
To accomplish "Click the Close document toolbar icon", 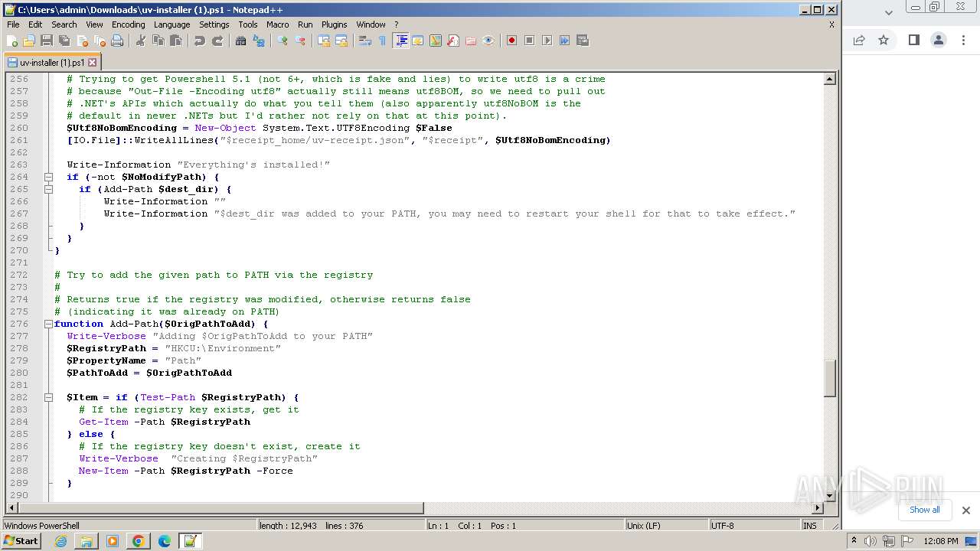I will pos(82,41).
